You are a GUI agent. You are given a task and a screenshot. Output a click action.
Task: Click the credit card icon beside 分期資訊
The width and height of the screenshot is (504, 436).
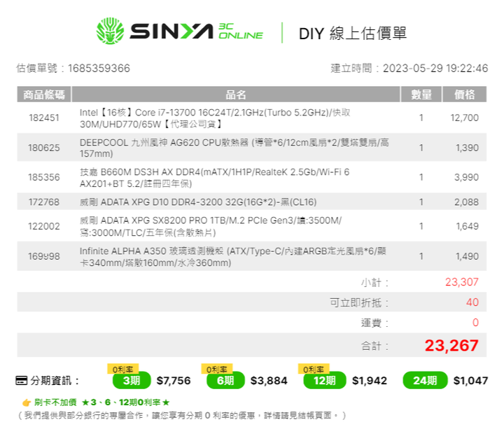pos(22,381)
